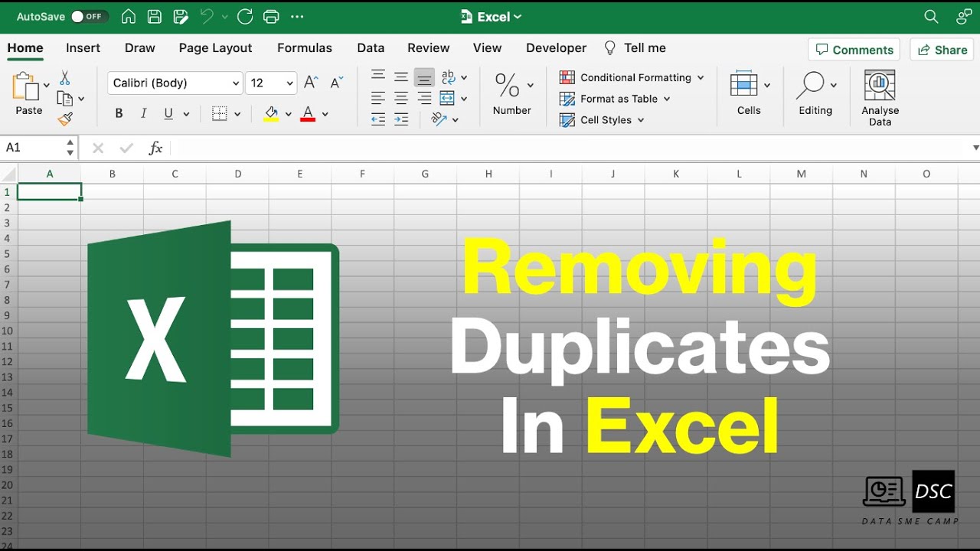Undo the last action
Viewport: 980px width, 551px height.
(207, 16)
